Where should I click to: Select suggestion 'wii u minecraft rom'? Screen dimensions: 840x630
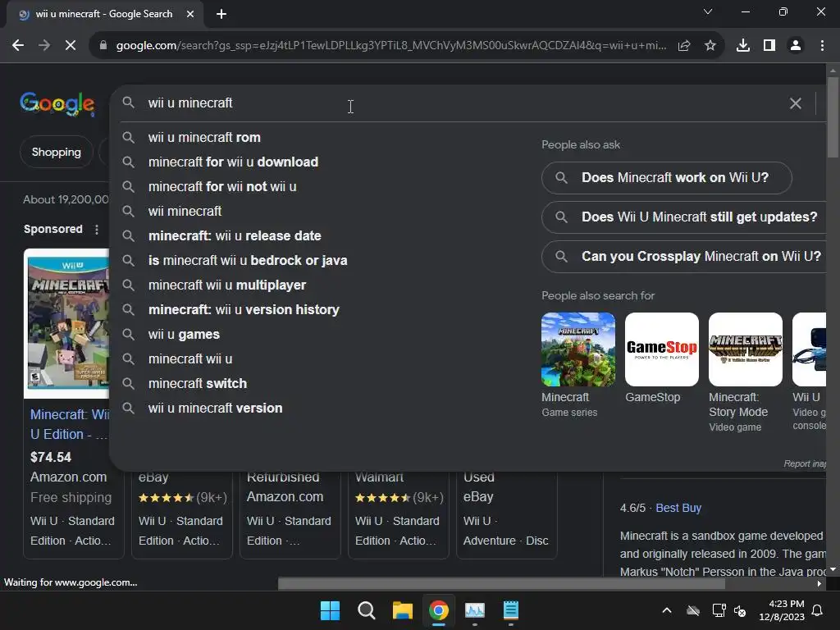204,138
